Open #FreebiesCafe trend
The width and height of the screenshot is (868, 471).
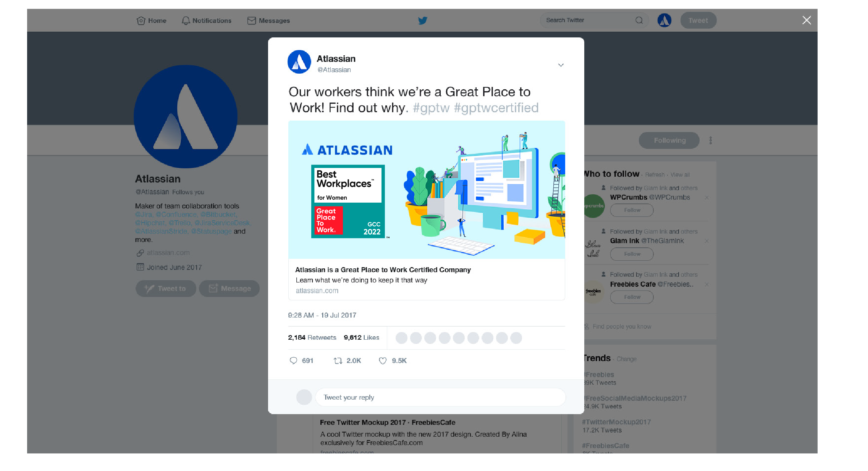coord(606,446)
